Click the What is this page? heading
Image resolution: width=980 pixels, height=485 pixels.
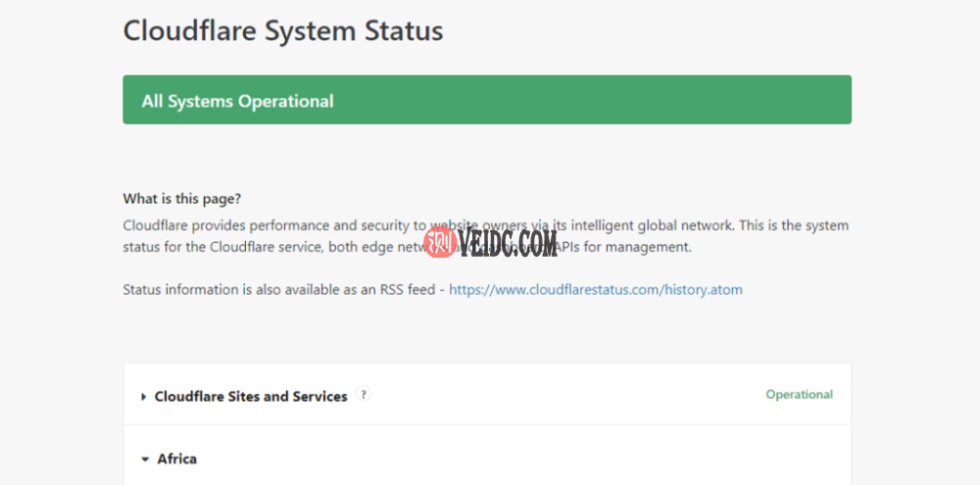point(182,199)
